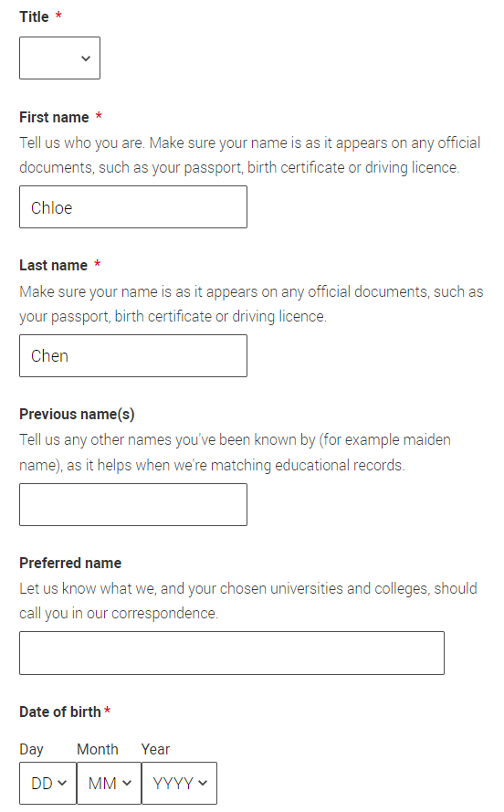Click the Last name field containing Chen
This screenshot has width=504, height=812.
tap(133, 356)
